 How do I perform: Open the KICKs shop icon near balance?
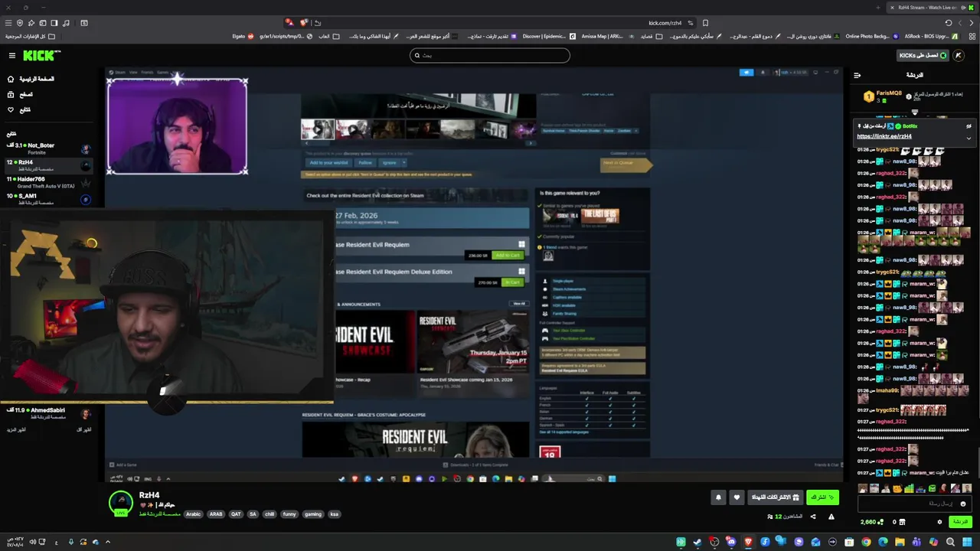[x=901, y=522]
